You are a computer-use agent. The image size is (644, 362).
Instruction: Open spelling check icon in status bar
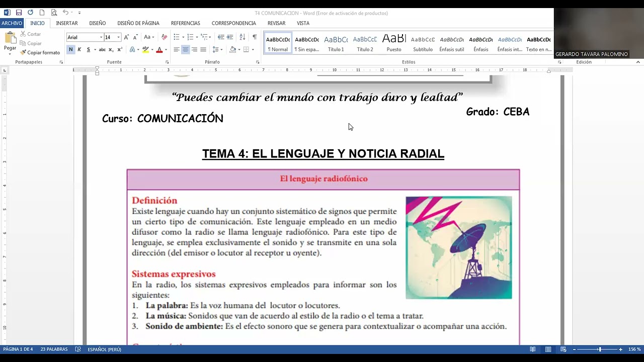click(78, 349)
